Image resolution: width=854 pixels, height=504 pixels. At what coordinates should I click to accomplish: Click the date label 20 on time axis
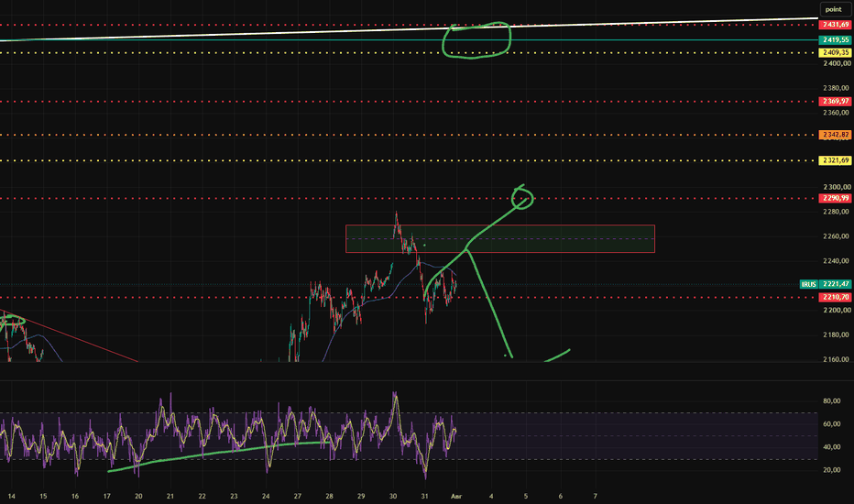[x=138, y=497]
